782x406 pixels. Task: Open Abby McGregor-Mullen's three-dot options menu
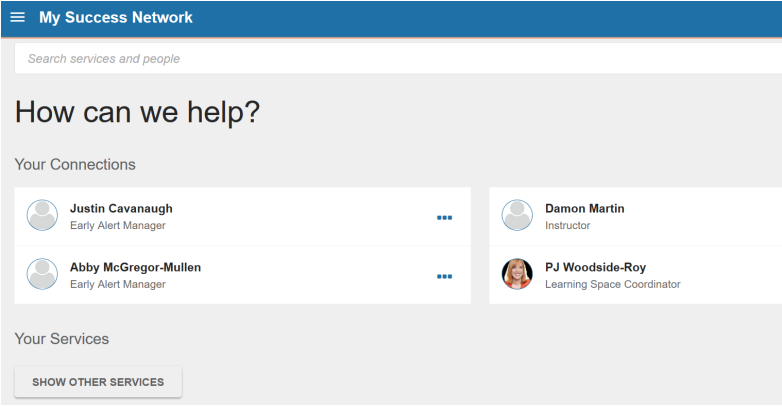444,276
